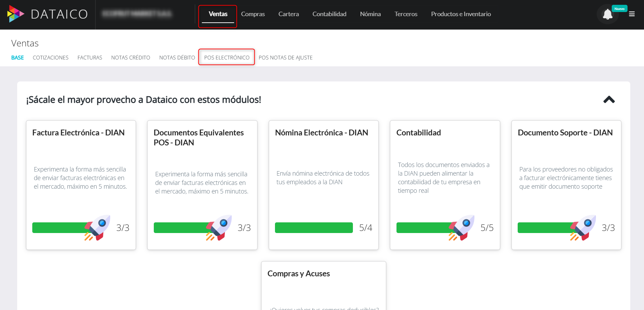This screenshot has height=310, width=644.
Task: Click the 3/3 counter on Documento Soporte card
Action: click(608, 228)
